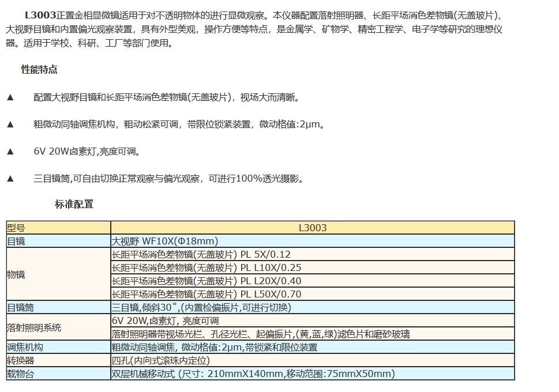Click bullet line '6V 20W卤素灯,亮度可调。'
This screenshot has height=392, width=559.
87,152
